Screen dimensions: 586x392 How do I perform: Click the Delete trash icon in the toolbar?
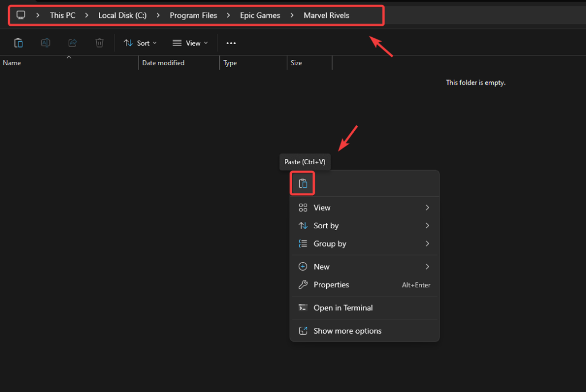coord(100,43)
